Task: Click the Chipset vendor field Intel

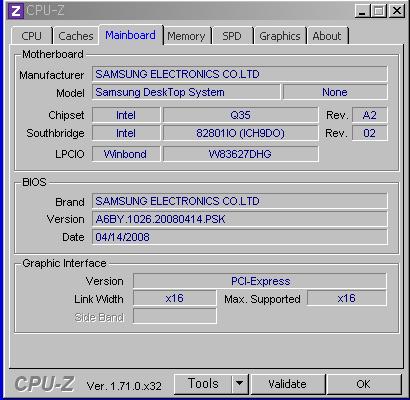Action: click(x=126, y=115)
